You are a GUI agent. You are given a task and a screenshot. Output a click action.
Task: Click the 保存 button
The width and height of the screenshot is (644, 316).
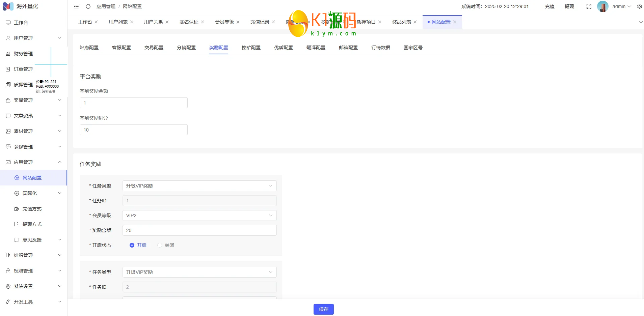(323, 309)
